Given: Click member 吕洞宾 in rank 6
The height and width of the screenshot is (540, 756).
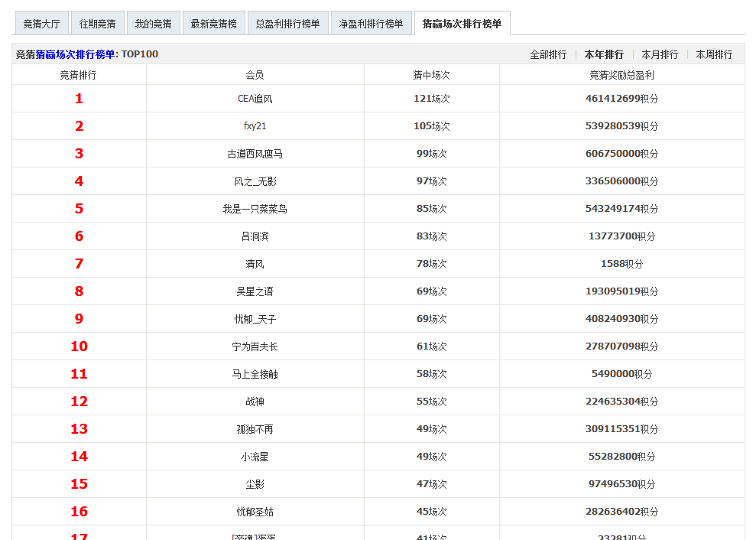Looking at the screenshot, I should (255, 236).
